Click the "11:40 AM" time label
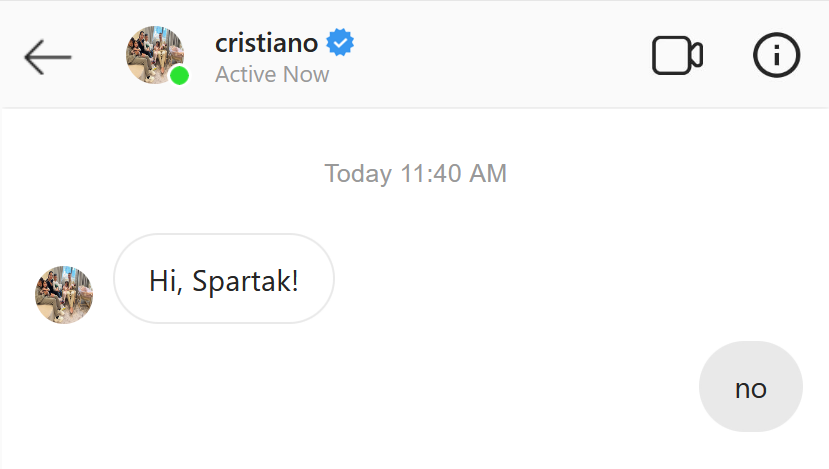This screenshot has height=469, width=829. (x=453, y=174)
